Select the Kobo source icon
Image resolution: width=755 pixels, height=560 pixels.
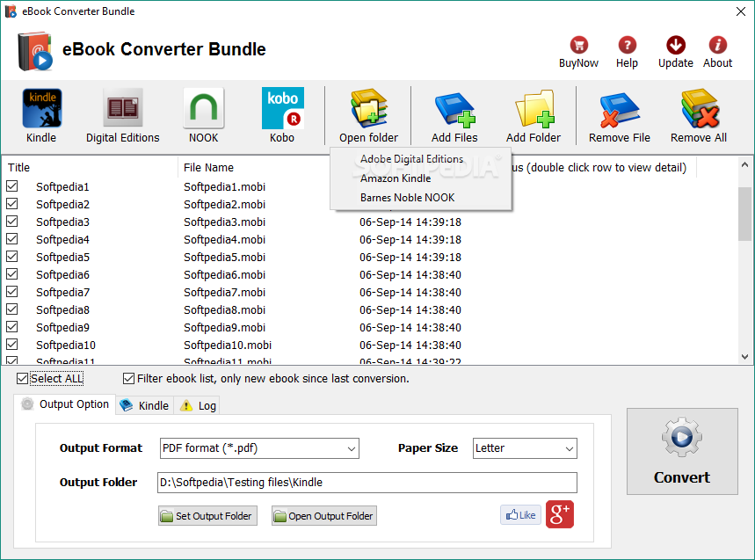283,108
